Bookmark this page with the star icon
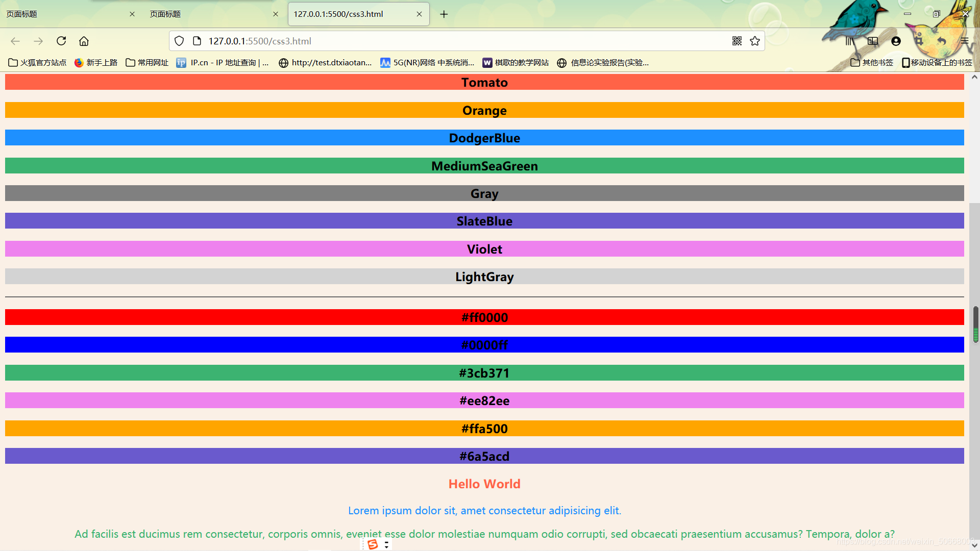The width and height of the screenshot is (980, 551). click(x=755, y=41)
